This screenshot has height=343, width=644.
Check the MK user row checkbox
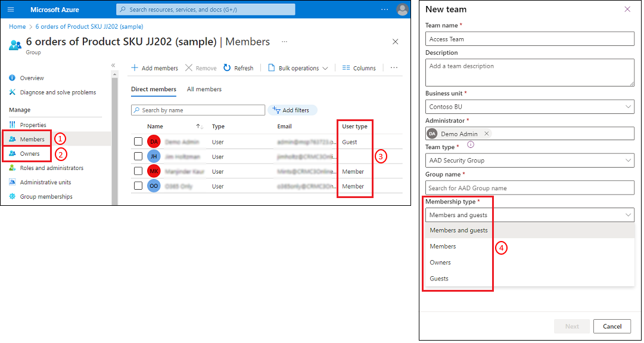[138, 172]
